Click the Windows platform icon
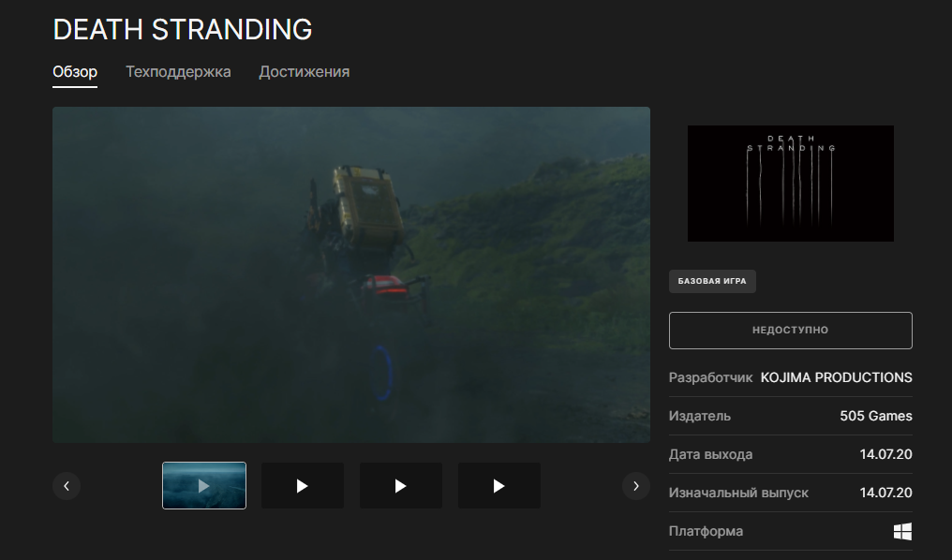The image size is (952, 560). point(903,532)
